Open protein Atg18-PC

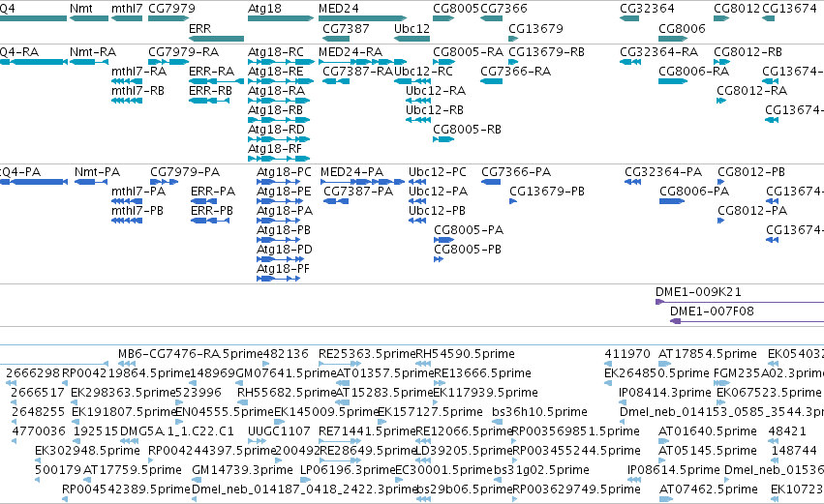coord(279,182)
